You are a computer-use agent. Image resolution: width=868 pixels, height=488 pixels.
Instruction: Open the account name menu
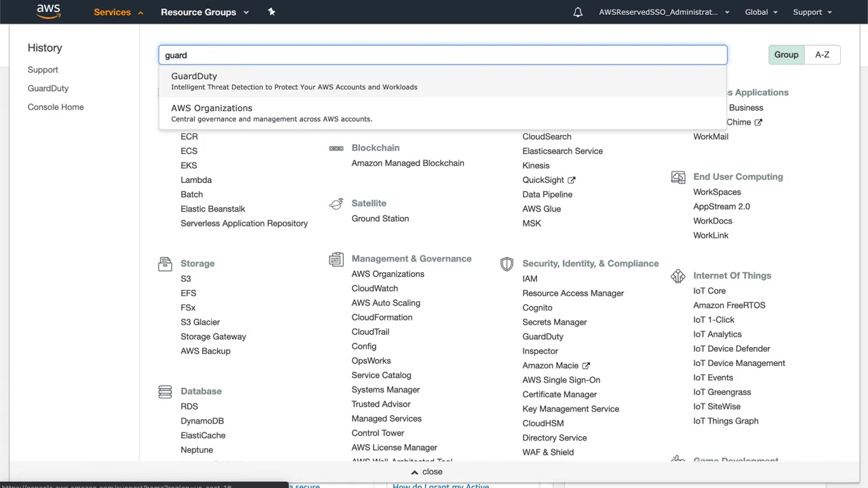[663, 12]
